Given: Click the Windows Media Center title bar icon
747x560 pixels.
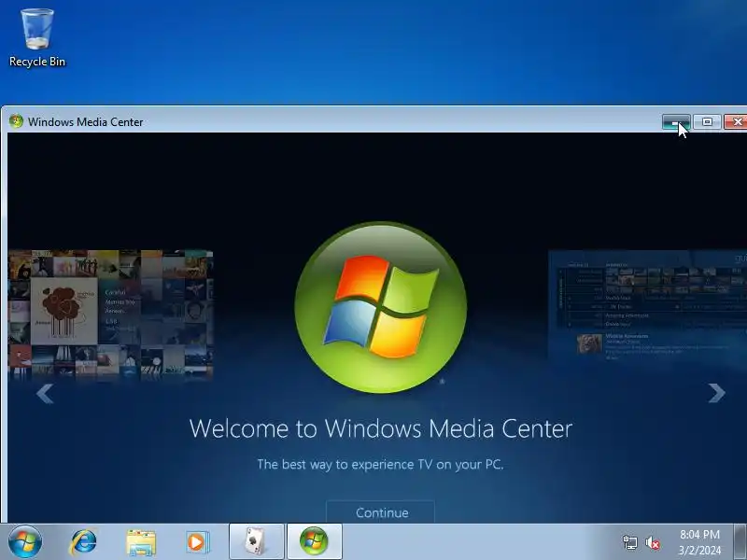Looking at the screenshot, I should point(16,121).
